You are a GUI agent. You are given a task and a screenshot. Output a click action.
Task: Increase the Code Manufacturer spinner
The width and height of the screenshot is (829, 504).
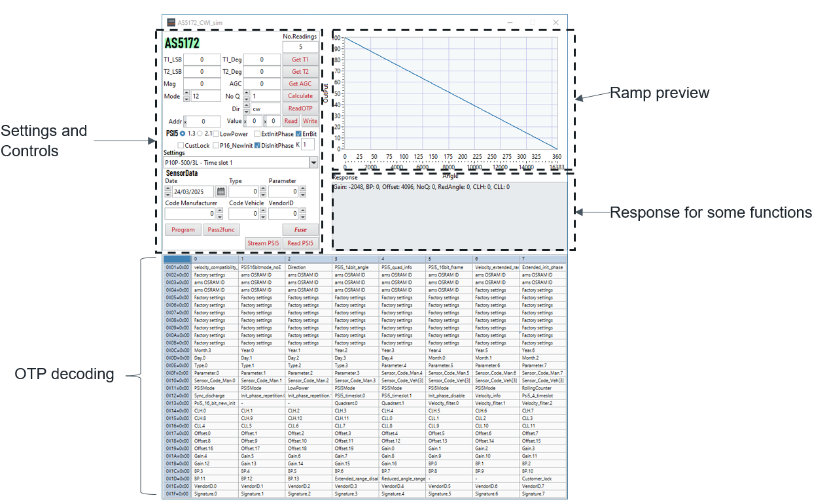(x=219, y=210)
